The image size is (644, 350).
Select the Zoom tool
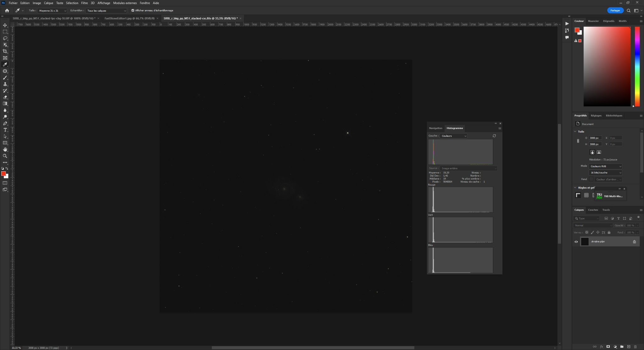(x=5, y=156)
